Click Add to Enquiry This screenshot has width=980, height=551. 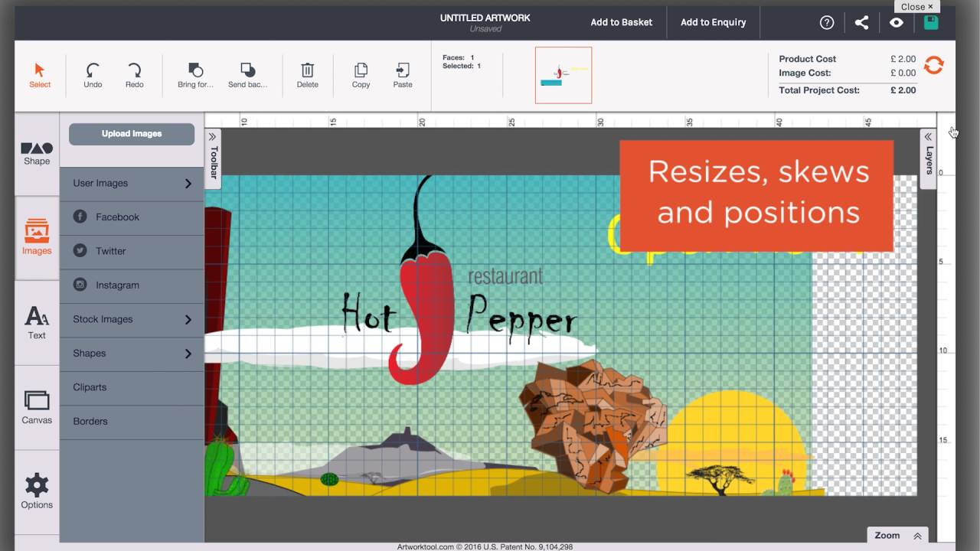pos(713,22)
